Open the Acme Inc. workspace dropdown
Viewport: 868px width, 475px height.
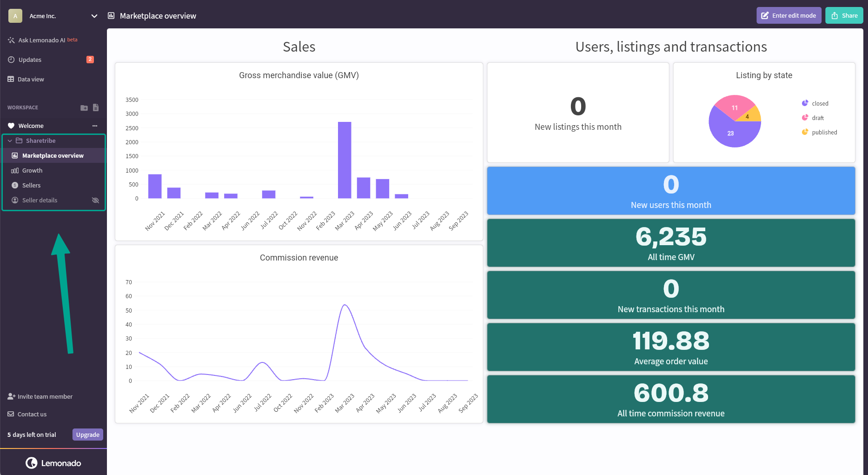click(x=94, y=16)
